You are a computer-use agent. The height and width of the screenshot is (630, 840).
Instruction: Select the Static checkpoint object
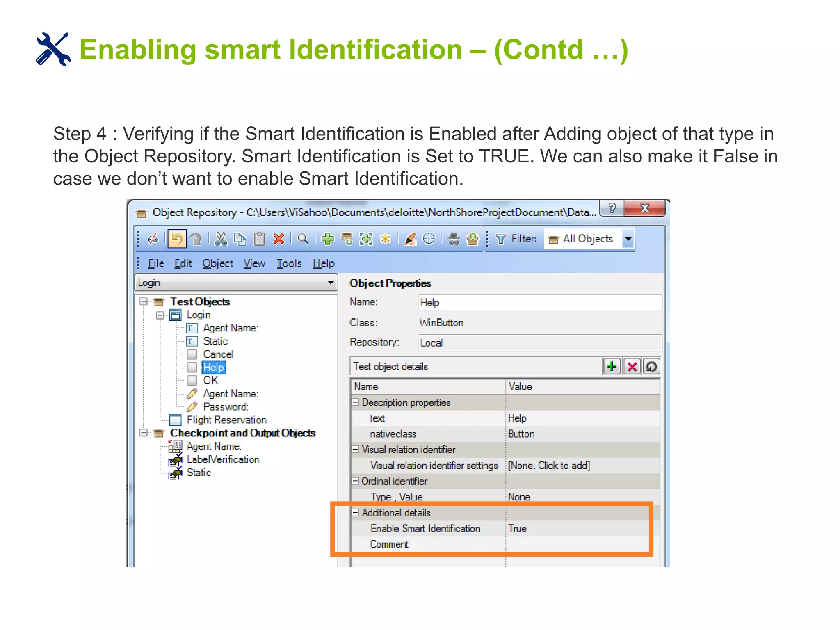point(199,472)
